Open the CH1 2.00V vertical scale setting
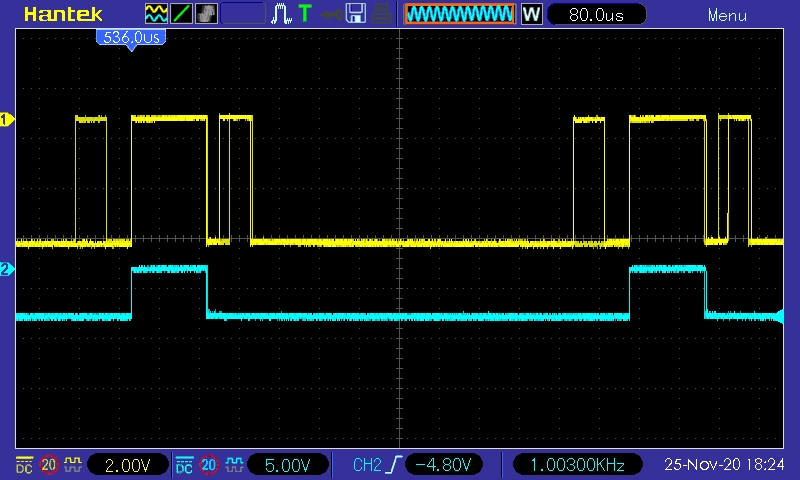 (x=128, y=465)
